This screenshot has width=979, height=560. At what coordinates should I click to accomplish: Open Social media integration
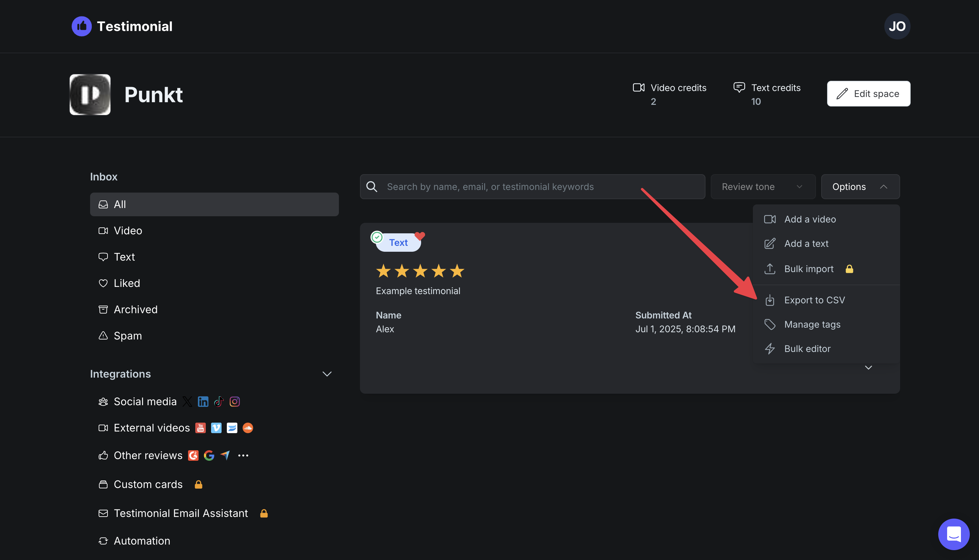click(x=145, y=402)
